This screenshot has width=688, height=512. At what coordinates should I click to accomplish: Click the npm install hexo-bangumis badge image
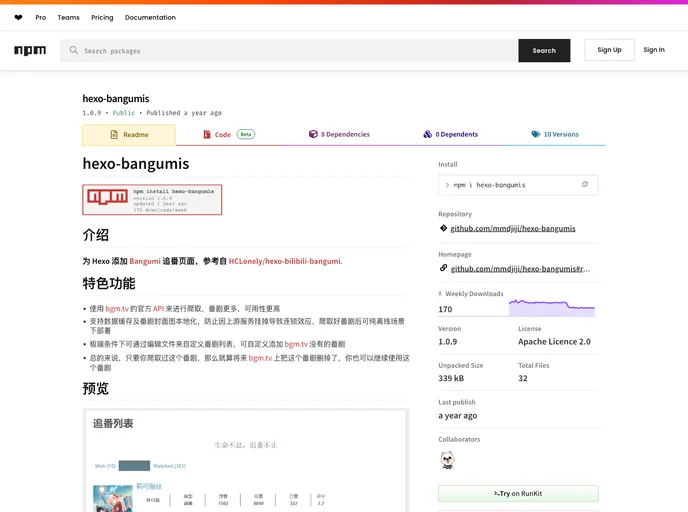click(152, 200)
